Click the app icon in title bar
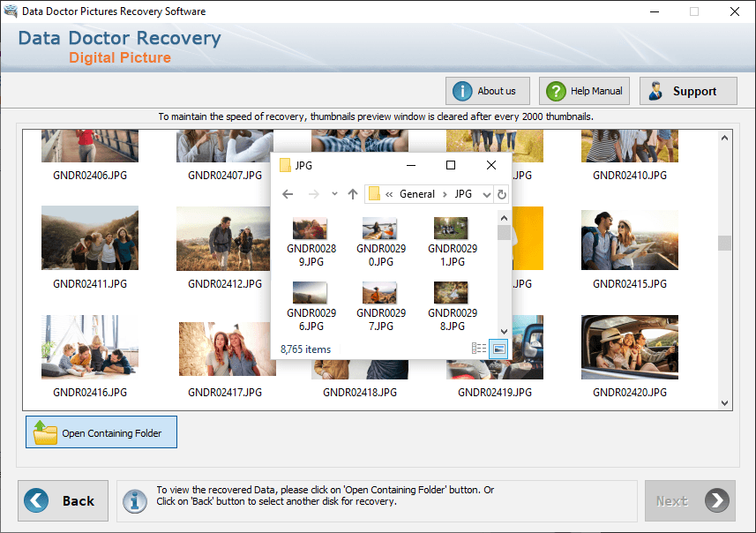756x533 pixels. tap(10, 11)
